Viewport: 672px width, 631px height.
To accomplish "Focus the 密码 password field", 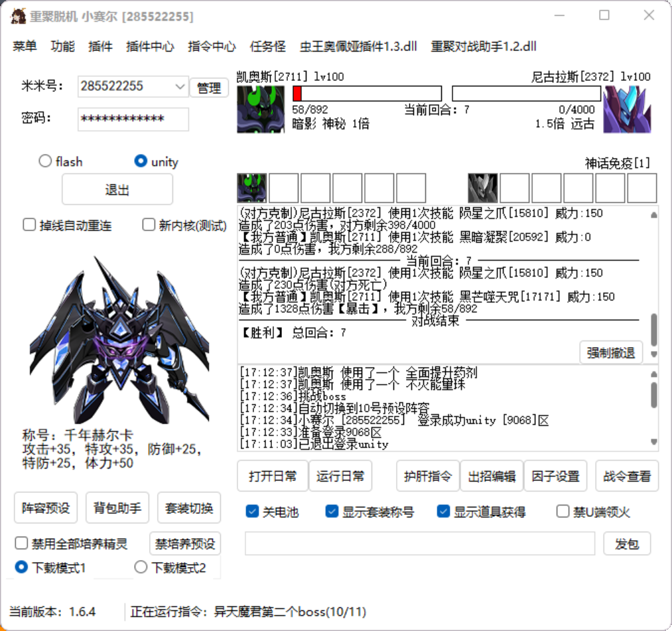I will (x=133, y=119).
